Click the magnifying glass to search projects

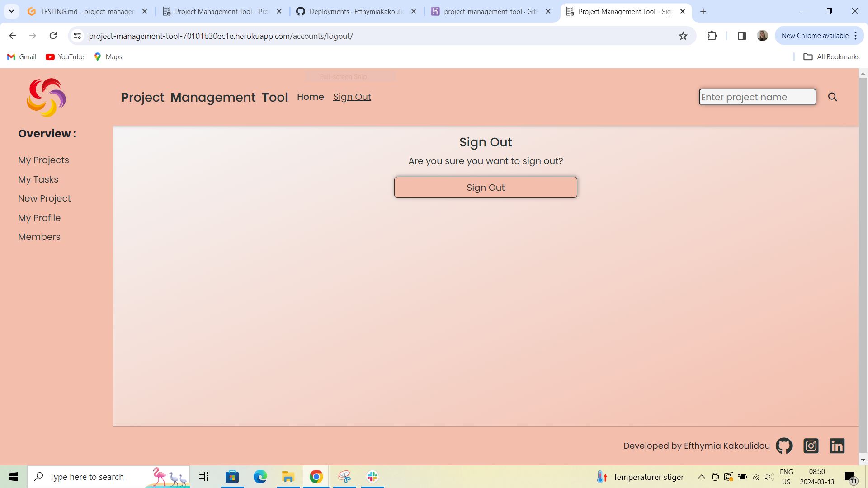click(x=832, y=97)
